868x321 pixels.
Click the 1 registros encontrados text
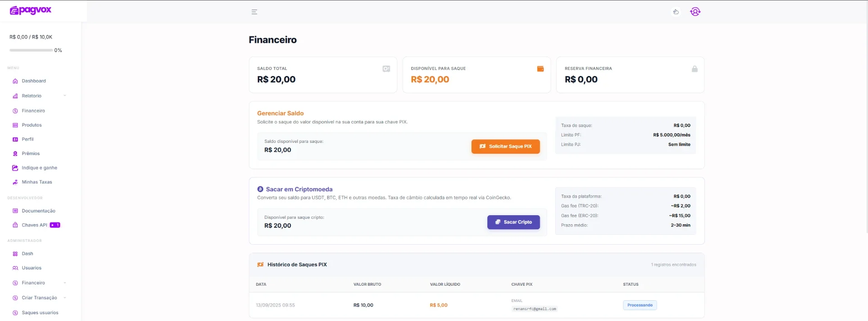point(673,265)
